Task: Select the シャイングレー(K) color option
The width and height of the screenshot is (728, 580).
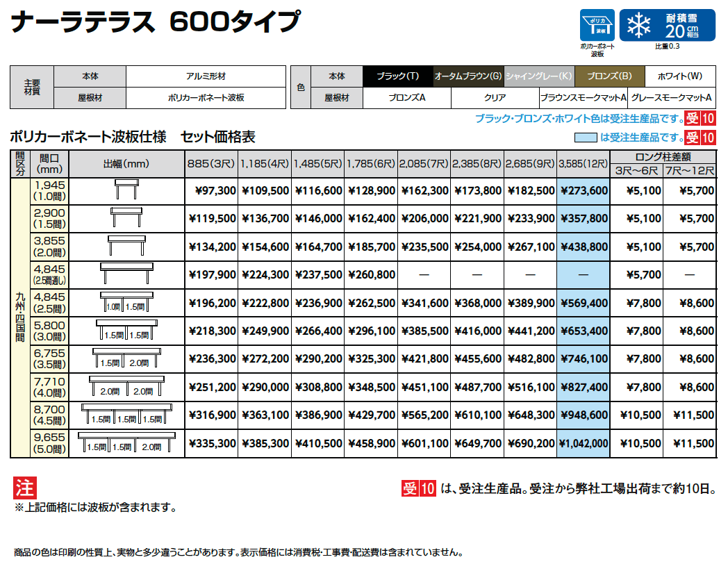Action: [x=538, y=74]
